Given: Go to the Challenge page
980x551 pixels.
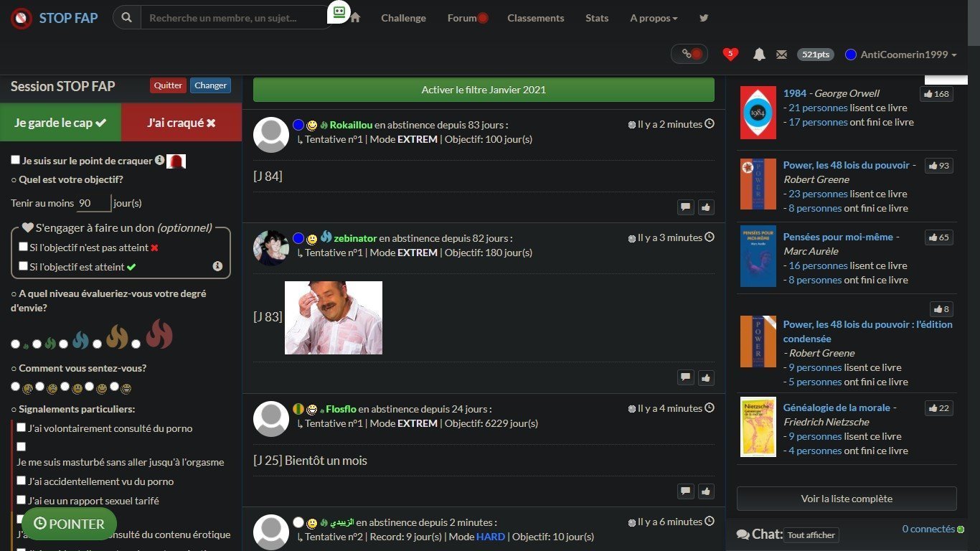Looking at the screenshot, I should point(403,18).
